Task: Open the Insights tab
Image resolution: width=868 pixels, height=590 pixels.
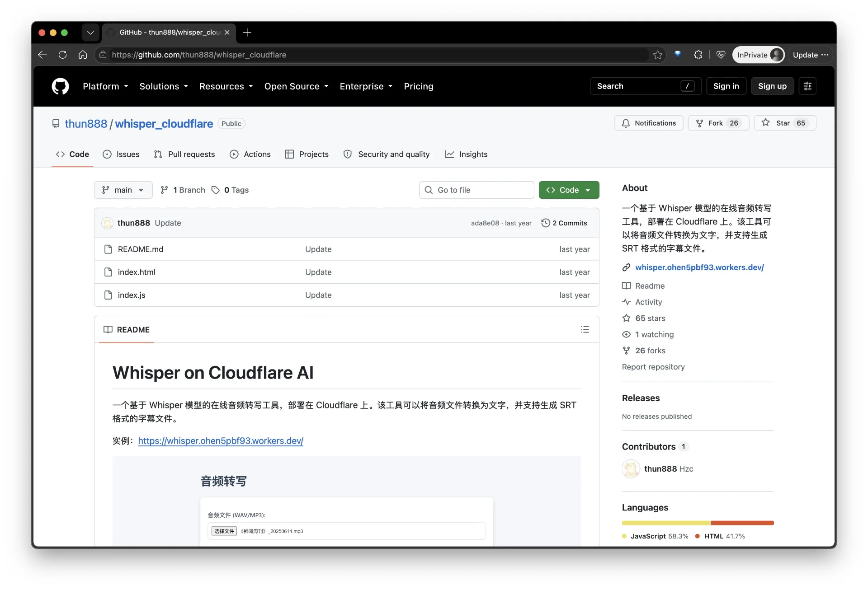Action: click(466, 154)
